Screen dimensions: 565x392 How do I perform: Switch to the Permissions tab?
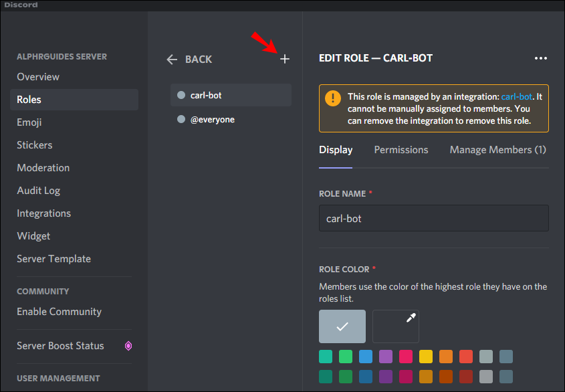tap(401, 150)
